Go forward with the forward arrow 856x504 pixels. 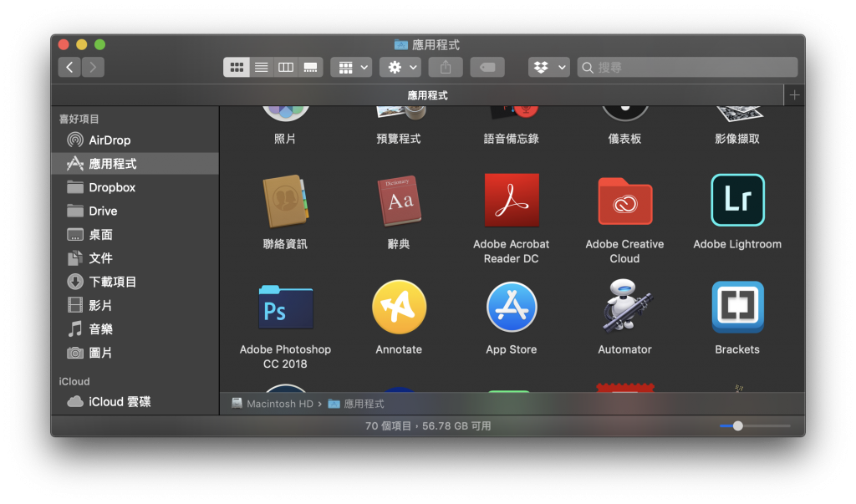click(94, 67)
